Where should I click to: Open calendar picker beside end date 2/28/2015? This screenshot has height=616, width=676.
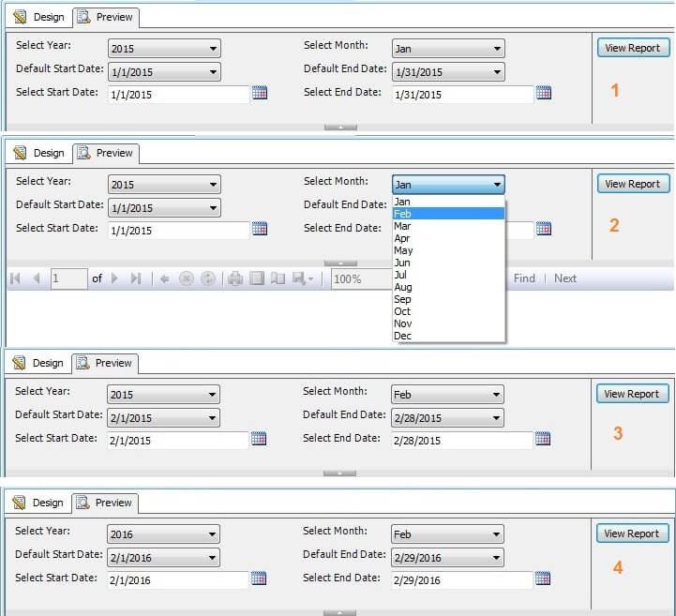click(543, 439)
